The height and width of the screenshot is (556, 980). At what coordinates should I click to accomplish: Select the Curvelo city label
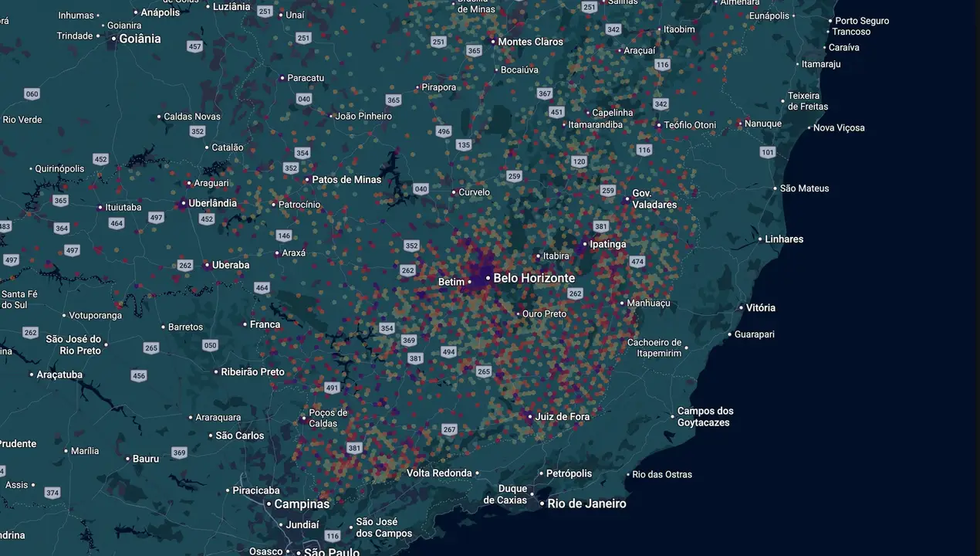click(474, 192)
